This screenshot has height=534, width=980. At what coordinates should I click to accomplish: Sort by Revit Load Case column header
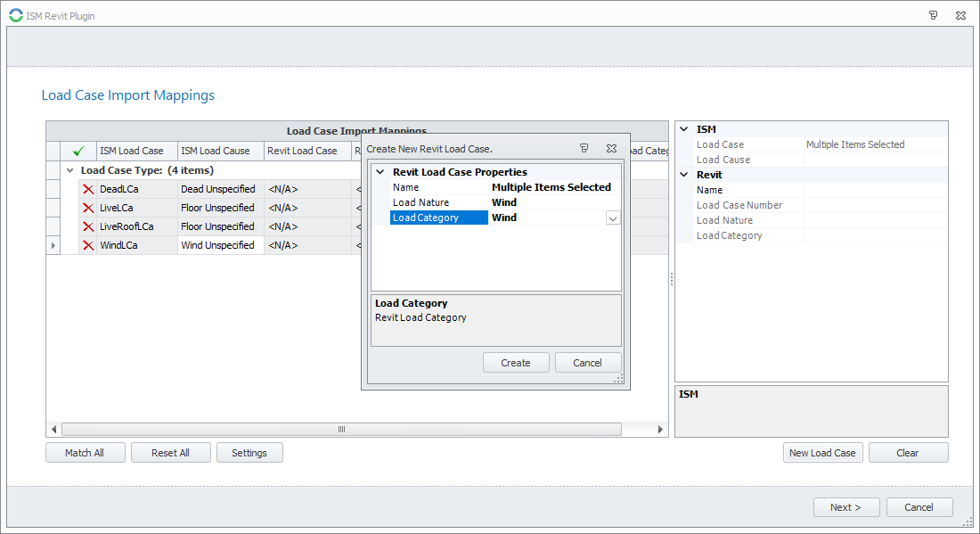click(307, 151)
